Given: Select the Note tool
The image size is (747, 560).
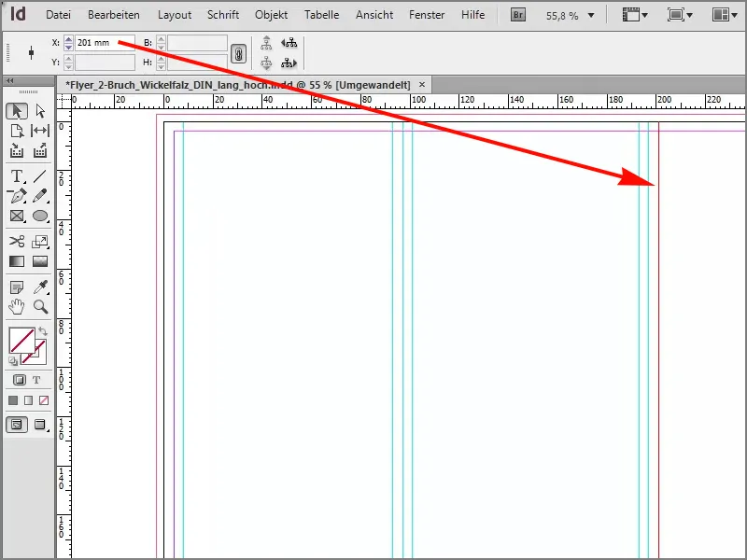Looking at the screenshot, I should [x=17, y=287].
